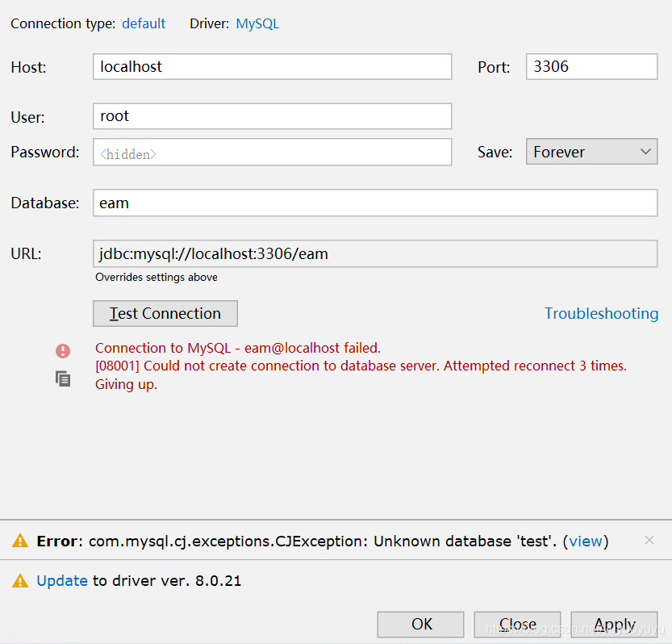Confirm with the OK button
Screen dimensions: 672x644
(420, 625)
